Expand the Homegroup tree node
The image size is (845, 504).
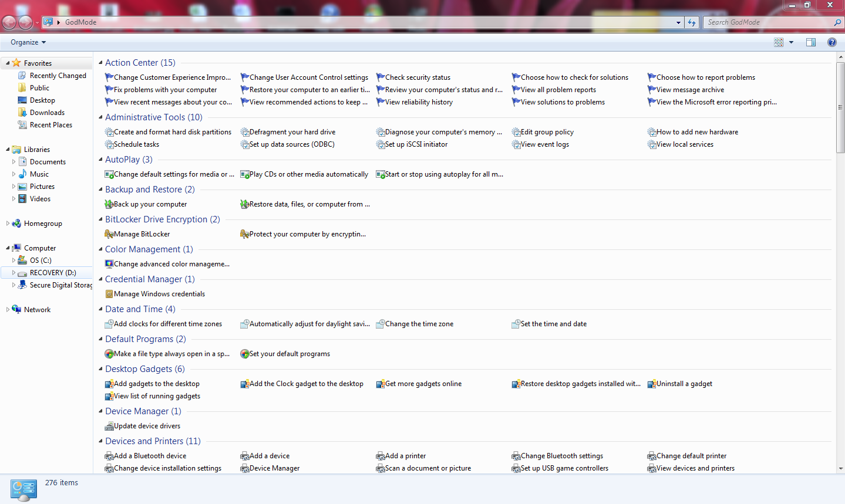[x=8, y=224]
